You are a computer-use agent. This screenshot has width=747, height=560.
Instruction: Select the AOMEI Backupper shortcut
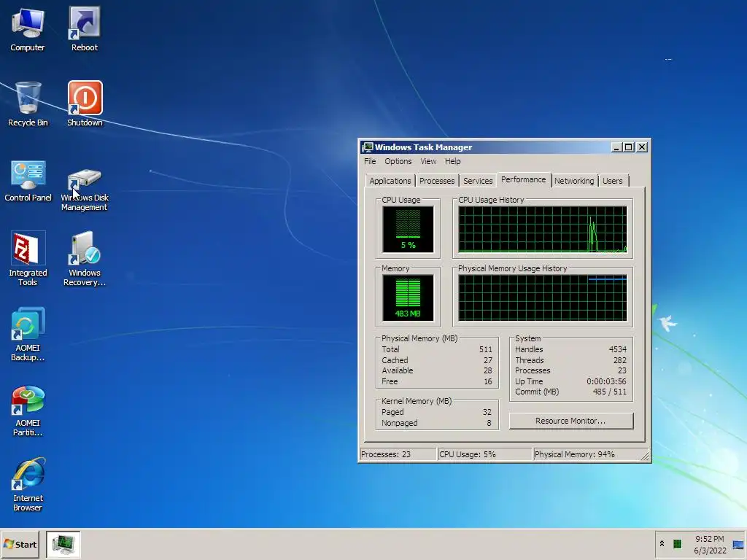(x=28, y=334)
